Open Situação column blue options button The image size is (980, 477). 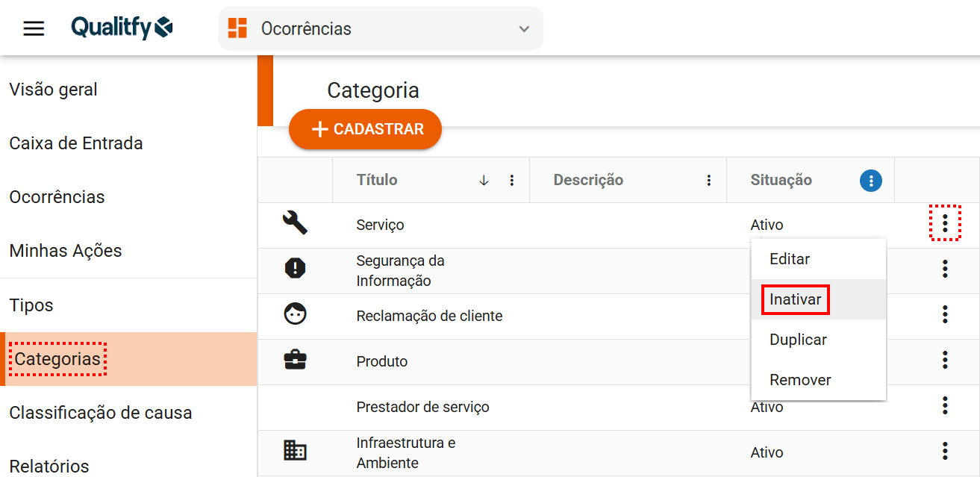pyautogui.click(x=870, y=180)
